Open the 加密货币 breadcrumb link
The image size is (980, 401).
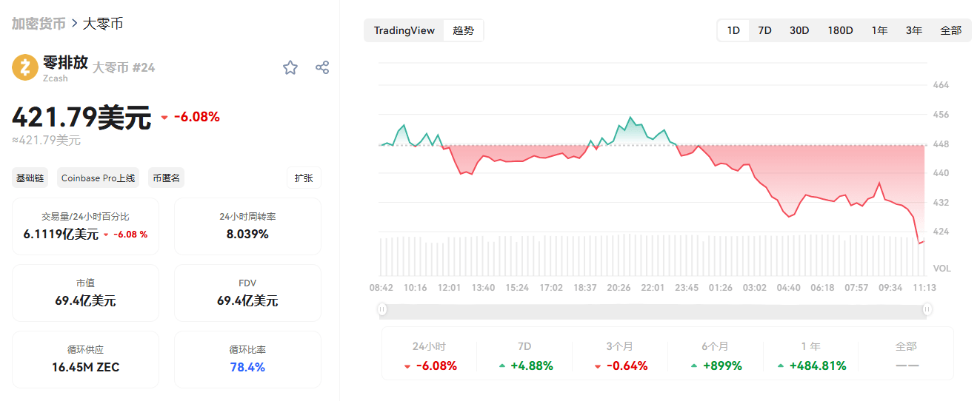coord(39,24)
